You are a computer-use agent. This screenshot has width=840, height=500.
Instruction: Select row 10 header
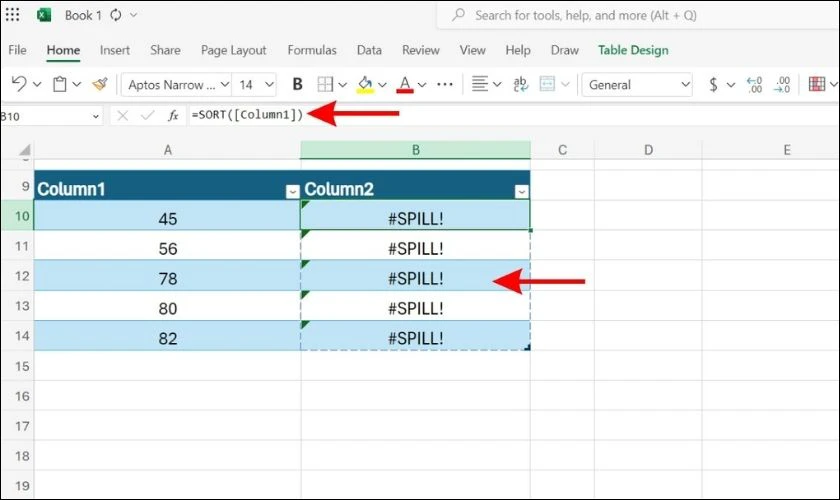point(18,216)
